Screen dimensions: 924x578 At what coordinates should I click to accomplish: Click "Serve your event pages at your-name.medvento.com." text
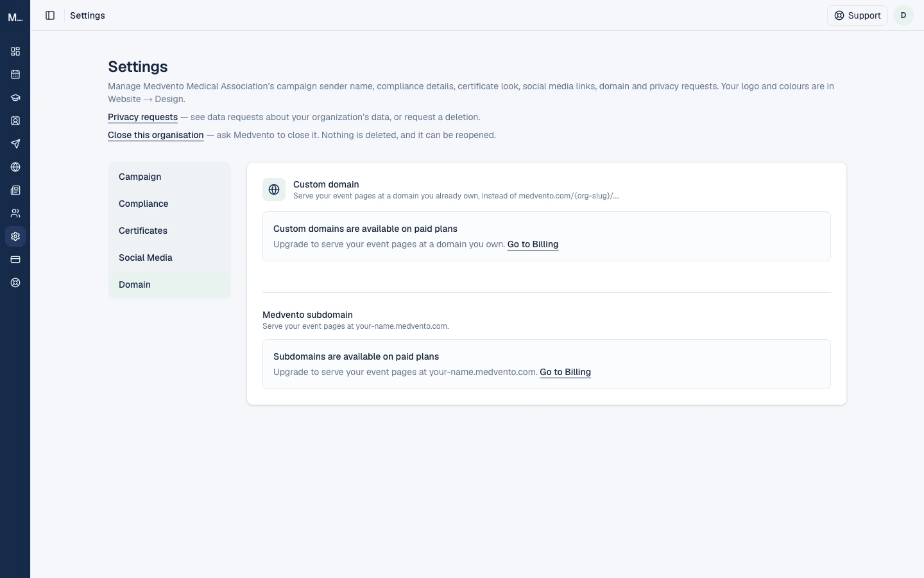pos(355,326)
